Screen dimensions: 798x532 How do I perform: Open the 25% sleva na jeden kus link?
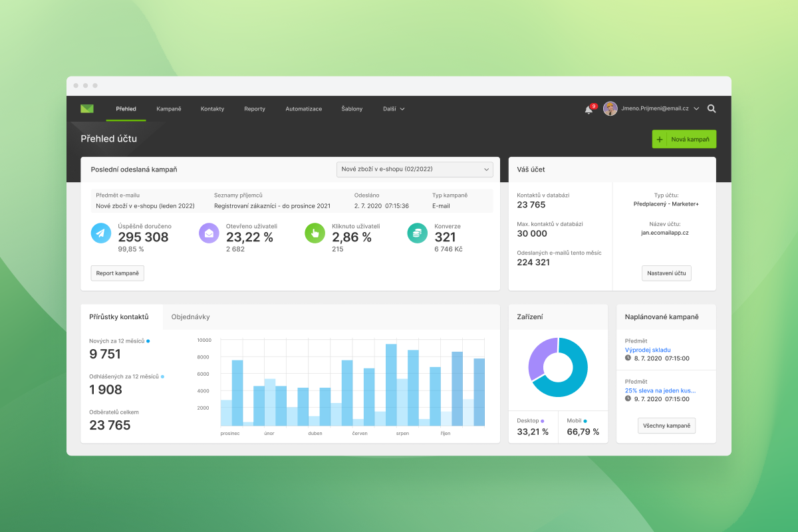(x=660, y=391)
